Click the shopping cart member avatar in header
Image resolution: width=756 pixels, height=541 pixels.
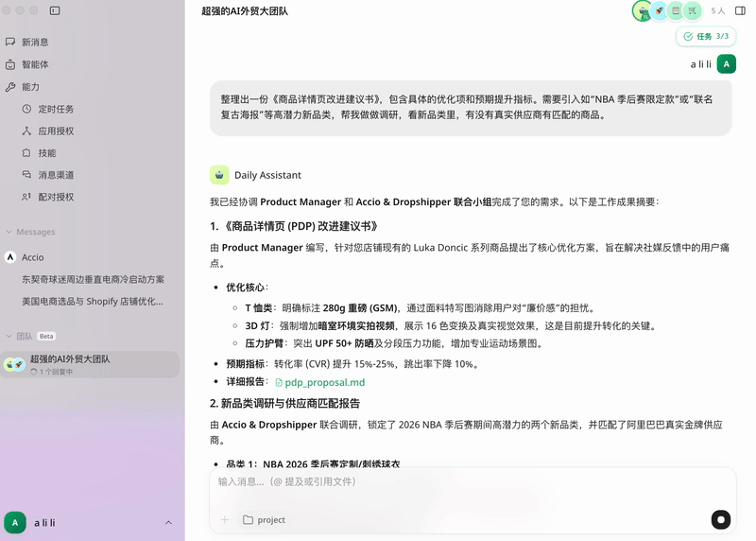pos(693,10)
